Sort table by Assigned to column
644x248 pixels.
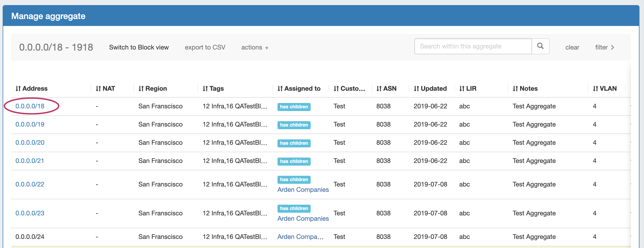[299, 89]
